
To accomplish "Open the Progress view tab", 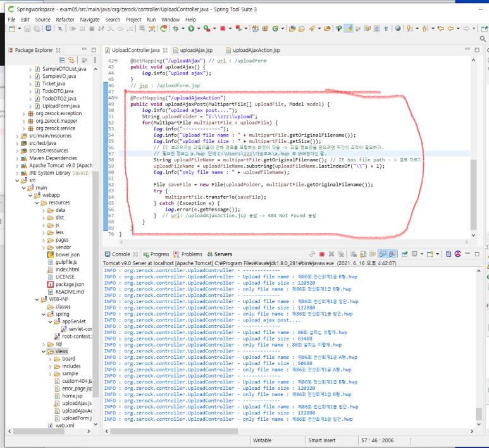I will click(156, 254).
